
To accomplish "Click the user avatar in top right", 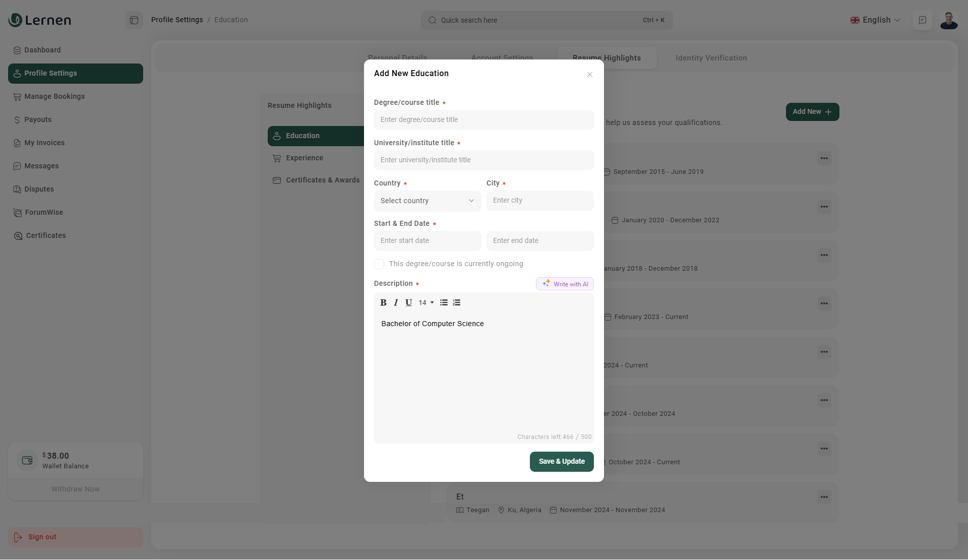I will click(948, 20).
